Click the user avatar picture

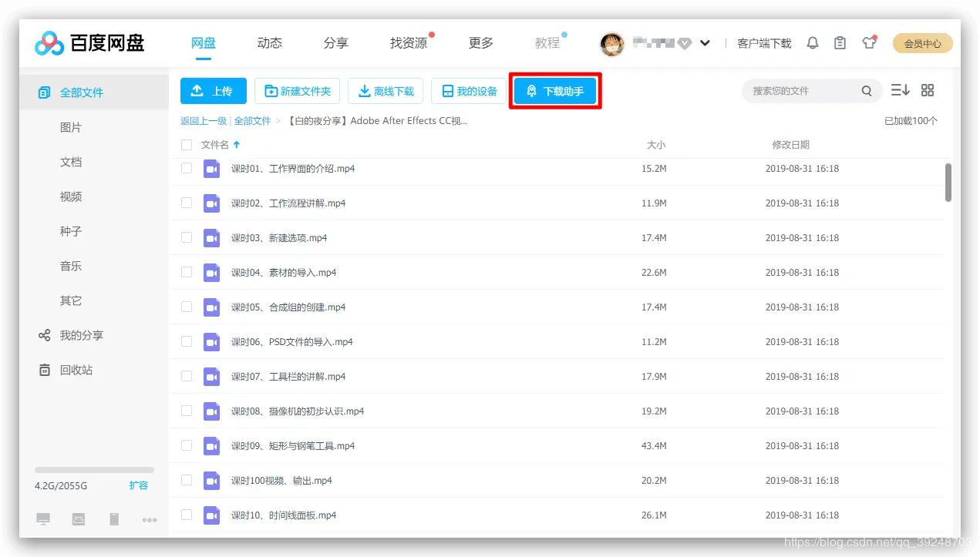tap(612, 44)
